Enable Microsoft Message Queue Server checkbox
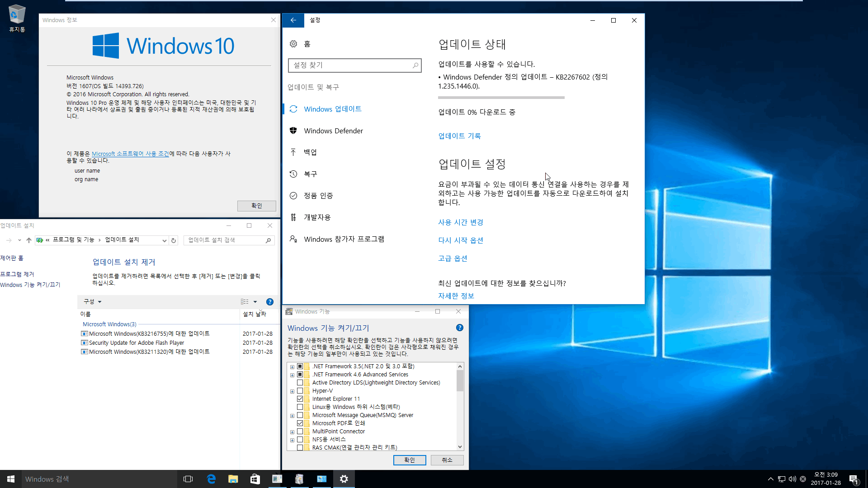Viewport: 868px width, 488px height. (x=300, y=415)
